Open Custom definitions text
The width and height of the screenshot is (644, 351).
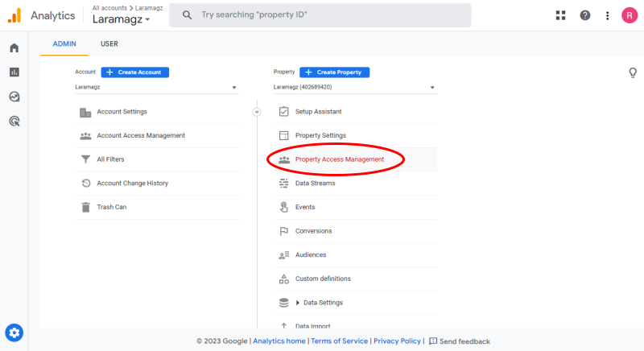pyautogui.click(x=323, y=279)
